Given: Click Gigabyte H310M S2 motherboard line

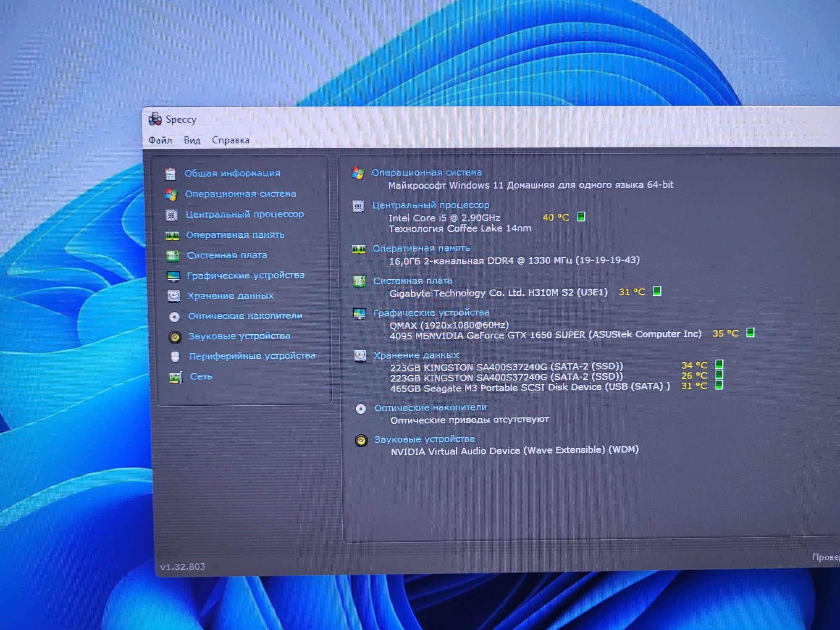Looking at the screenshot, I should tap(499, 293).
